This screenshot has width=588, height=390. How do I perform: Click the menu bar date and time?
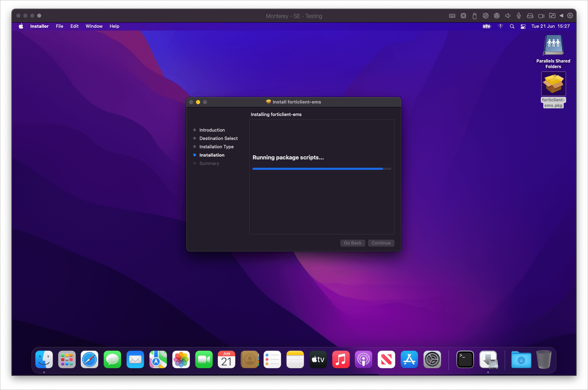(x=551, y=26)
